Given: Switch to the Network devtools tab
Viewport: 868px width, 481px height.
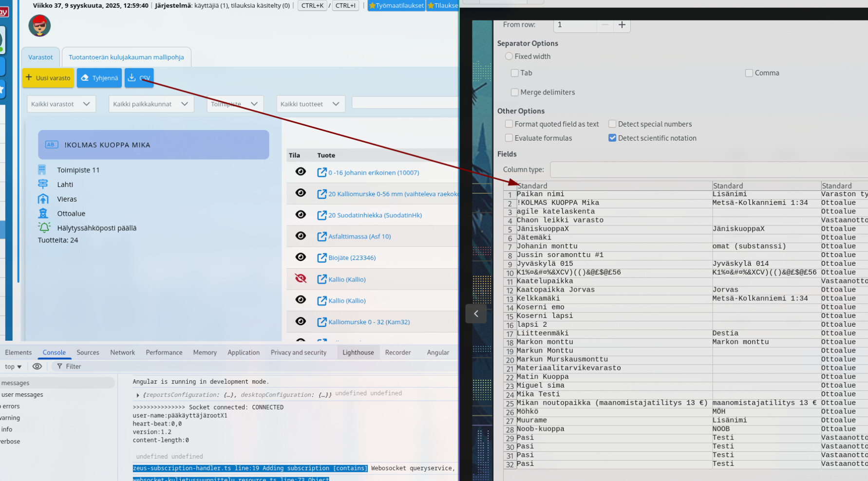Looking at the screenshot, I should (122, 352).
